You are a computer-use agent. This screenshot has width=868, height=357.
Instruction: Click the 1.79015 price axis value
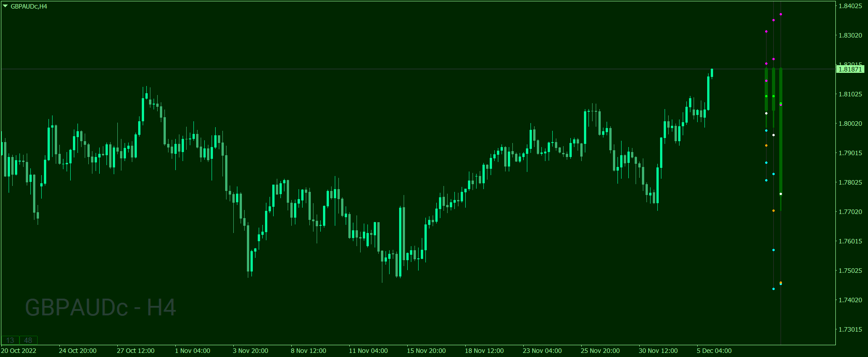coord(850,153)
